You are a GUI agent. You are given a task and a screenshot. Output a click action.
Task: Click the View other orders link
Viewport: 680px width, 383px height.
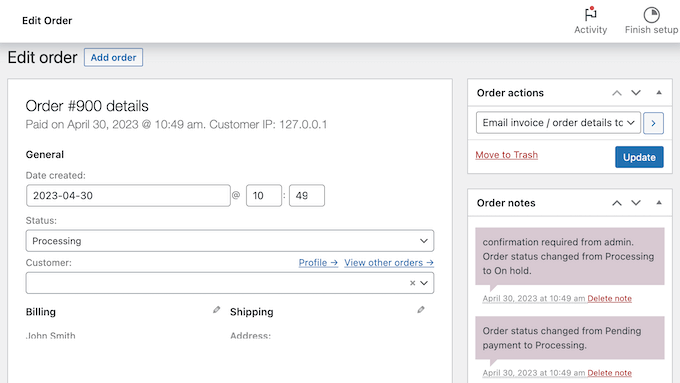(389, 263)
